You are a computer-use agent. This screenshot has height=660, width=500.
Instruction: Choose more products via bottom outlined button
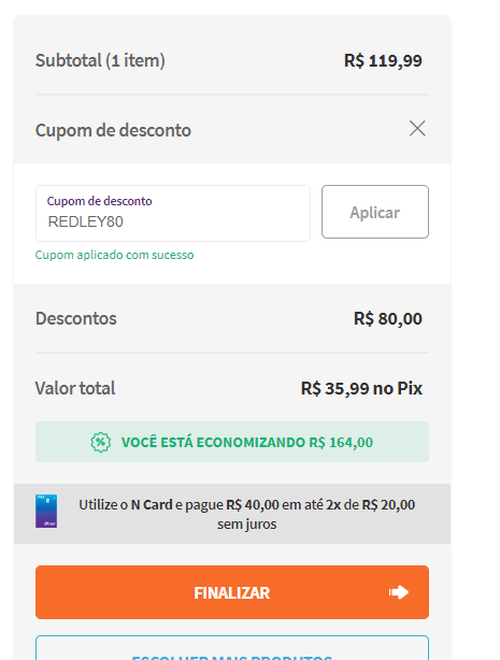pyautogui.click(x=232, y=649)
